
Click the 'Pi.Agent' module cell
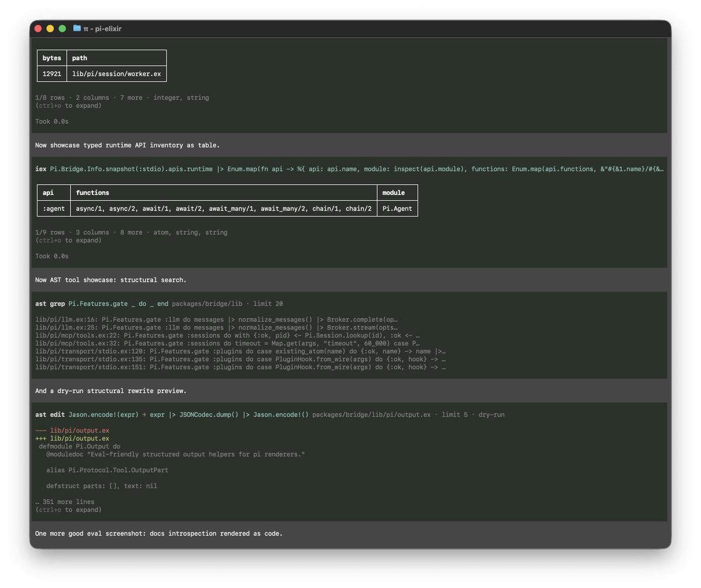[397, 209]
